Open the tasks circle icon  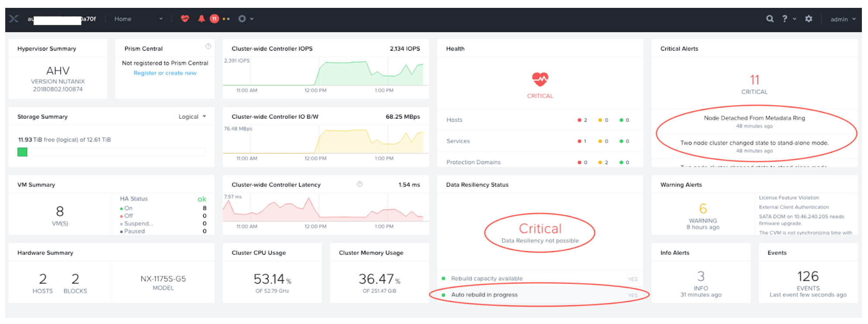click(x=242, y=19)
